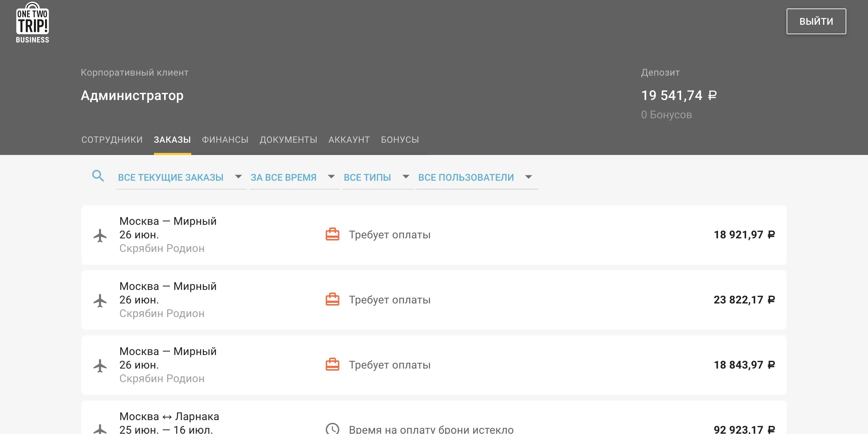
Task: Click briefcase icon in 18 843,97 ₽ order
Action: 332,365
